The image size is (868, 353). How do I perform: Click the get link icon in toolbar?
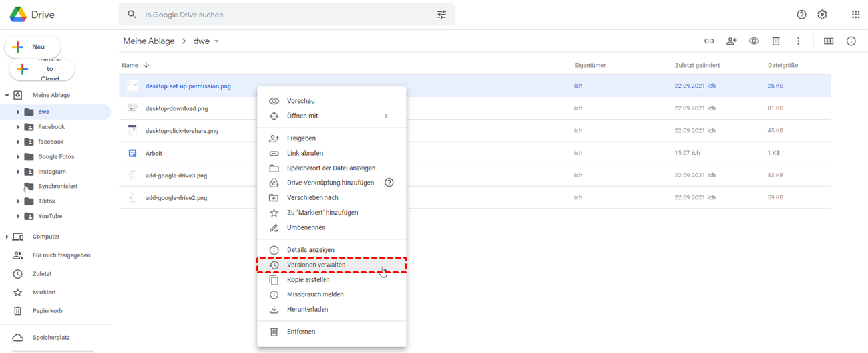(x=709, y=41)
